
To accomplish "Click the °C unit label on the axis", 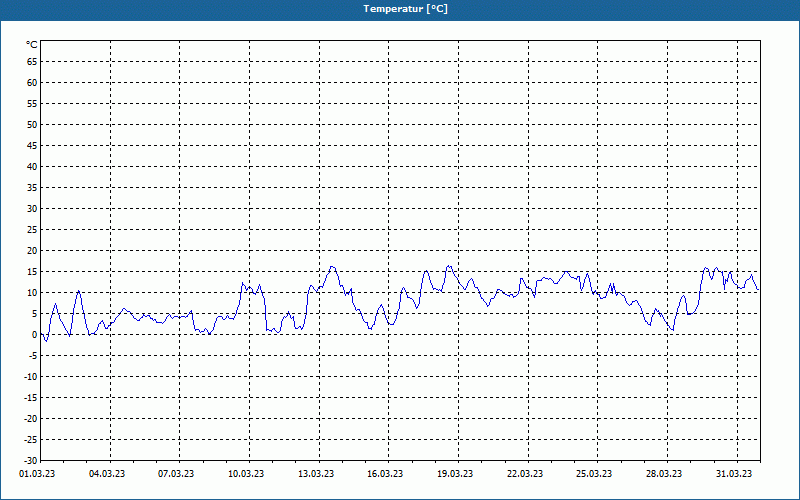I will point(32,45).
